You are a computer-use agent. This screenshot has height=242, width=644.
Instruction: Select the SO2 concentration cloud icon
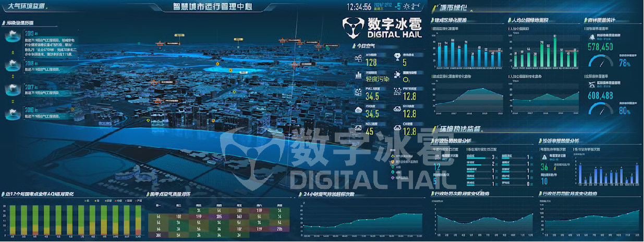pos(397,110)
